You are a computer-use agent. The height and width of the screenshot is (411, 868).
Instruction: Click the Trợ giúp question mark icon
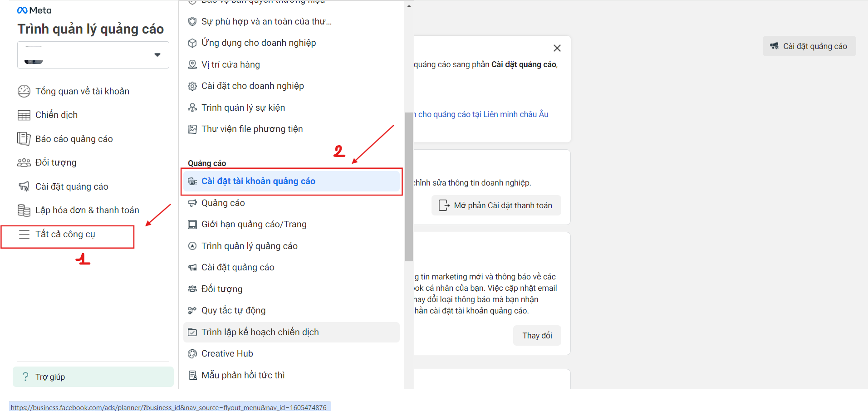25,377
